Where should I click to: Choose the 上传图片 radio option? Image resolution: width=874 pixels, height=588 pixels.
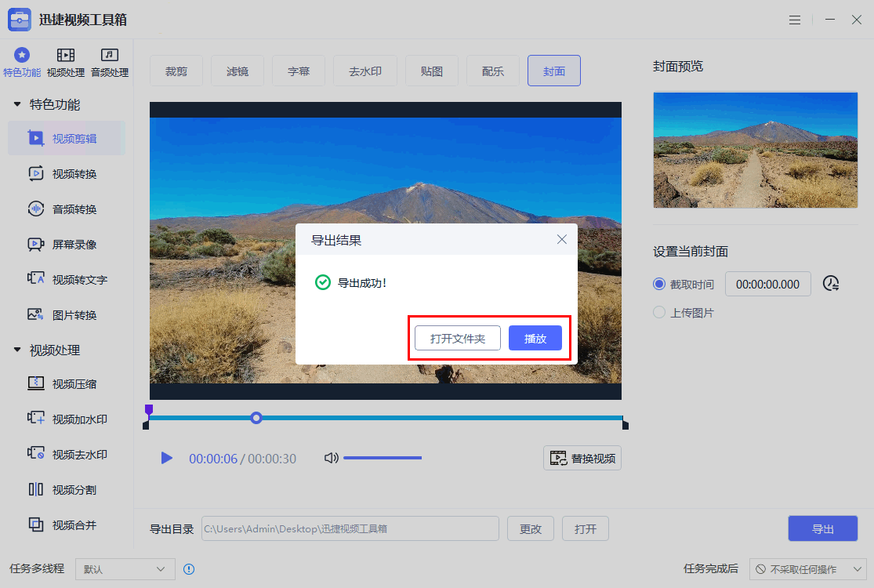click(658, 312)
